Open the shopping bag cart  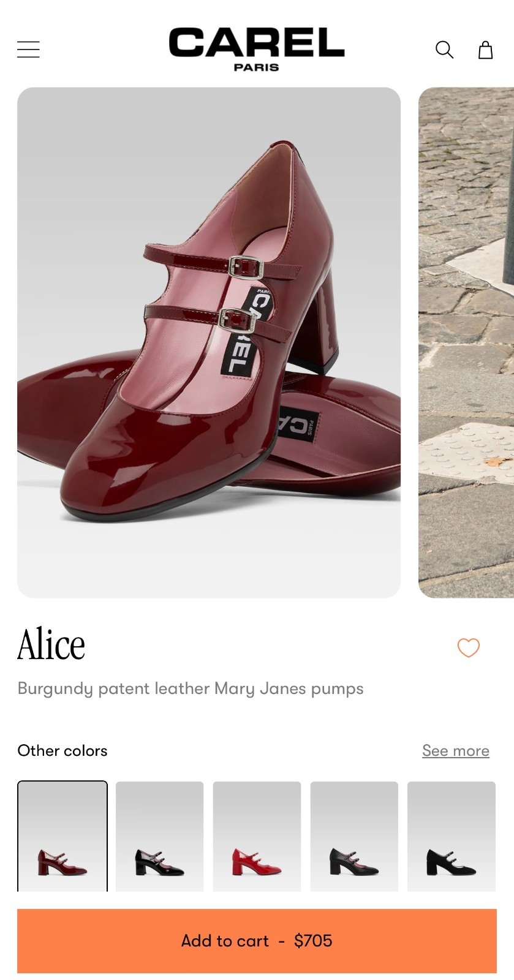(485, 50)
